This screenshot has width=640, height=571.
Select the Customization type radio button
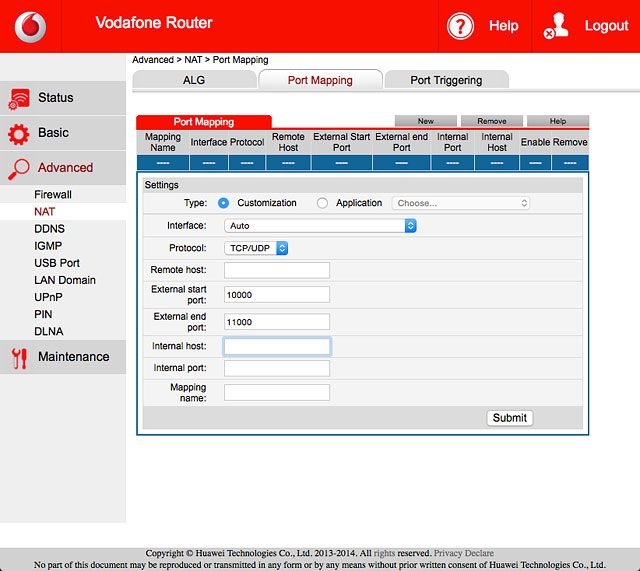[x=223, y=203]
